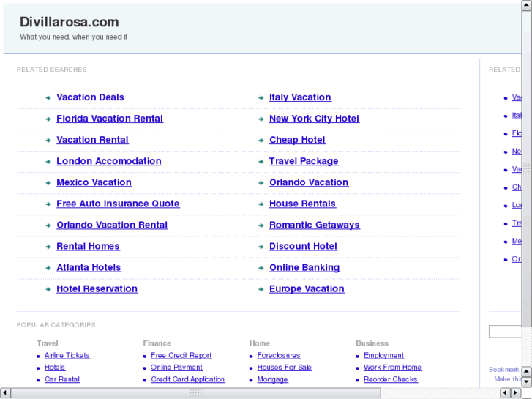532x399 pixels.
Task: Open the Orlando Vacation link
Action: [309, 182]
